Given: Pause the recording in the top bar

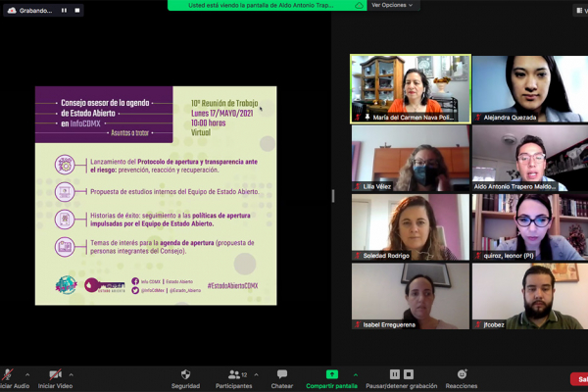Looking at the screenshot, I should tap(64, 11).
